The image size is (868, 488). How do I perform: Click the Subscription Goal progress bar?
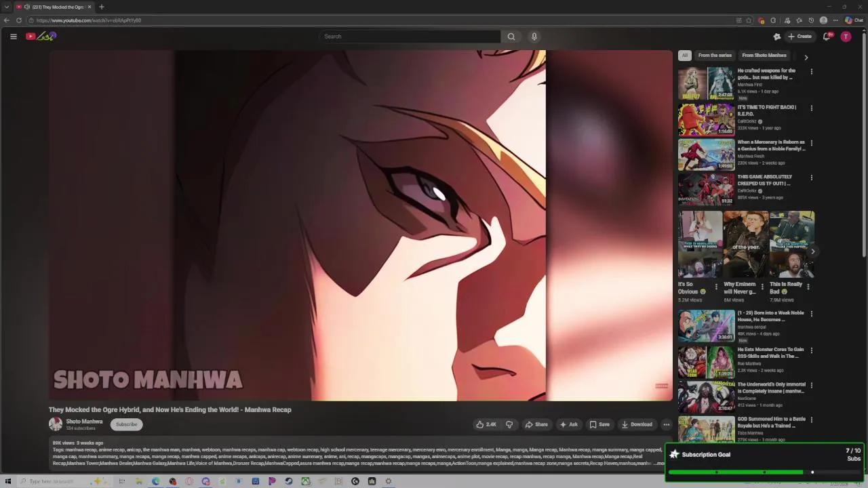[x=764, y=472]
